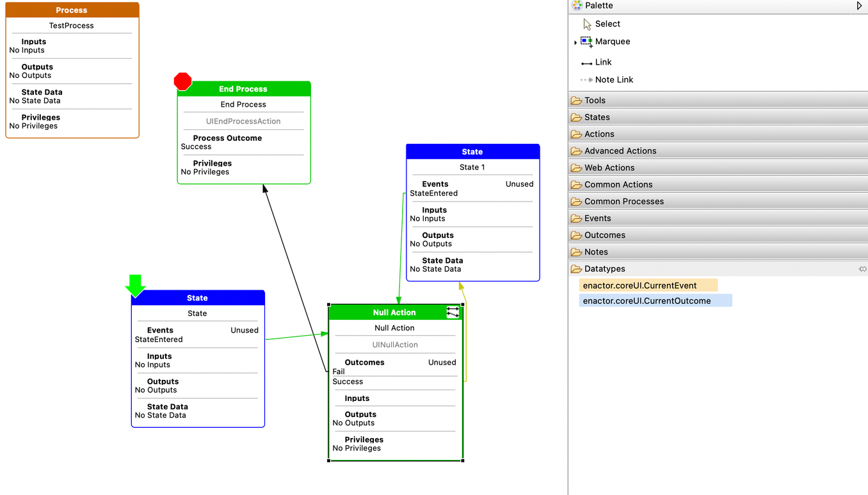Open the Tools folder drawer
The height and width of the screenshot is (495, 868).
click(718, 100)
